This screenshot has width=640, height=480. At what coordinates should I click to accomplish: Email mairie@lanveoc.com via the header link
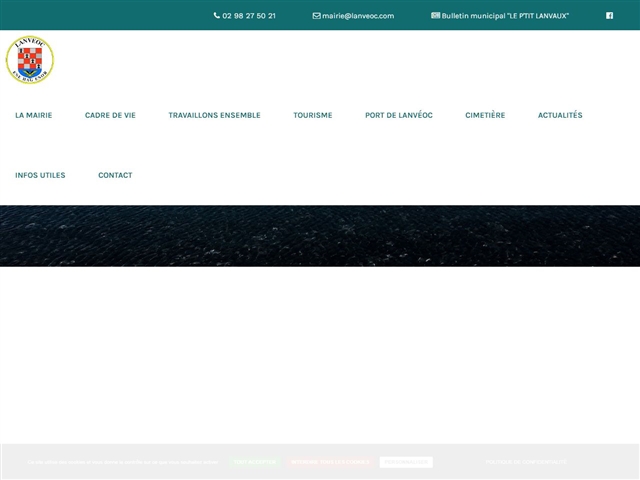pos(358,16)
